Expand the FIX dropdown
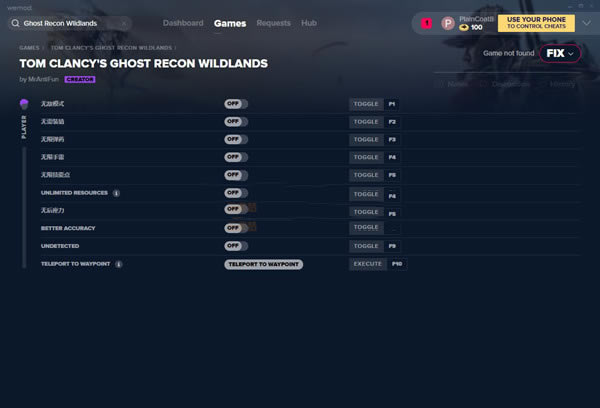Image resolution: width=600 pixels, height=408 pixels. pyautogui.click(x=560, y=54)
